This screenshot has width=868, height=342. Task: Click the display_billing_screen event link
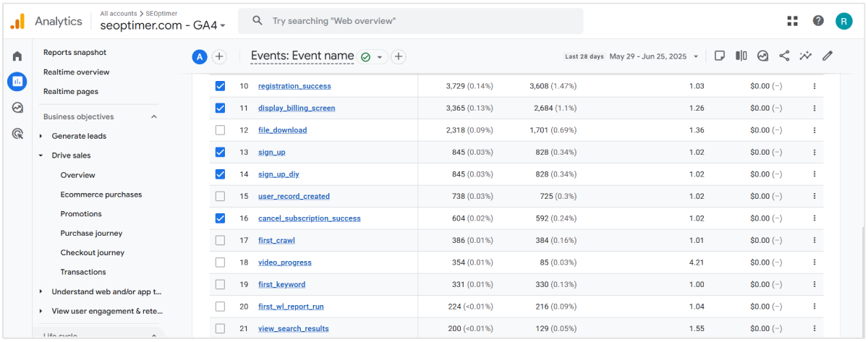(x=297, y=108)
